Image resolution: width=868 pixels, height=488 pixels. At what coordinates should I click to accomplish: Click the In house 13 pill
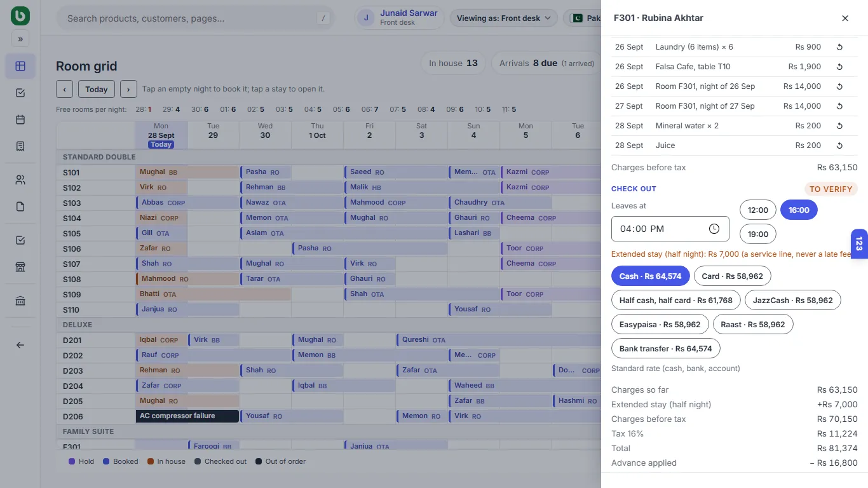point(453,63)
